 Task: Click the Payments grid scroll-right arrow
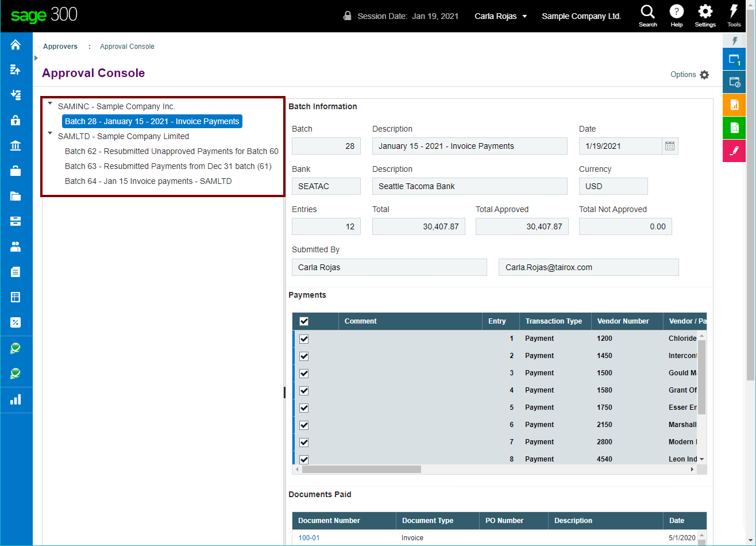(x=692, y=470)
